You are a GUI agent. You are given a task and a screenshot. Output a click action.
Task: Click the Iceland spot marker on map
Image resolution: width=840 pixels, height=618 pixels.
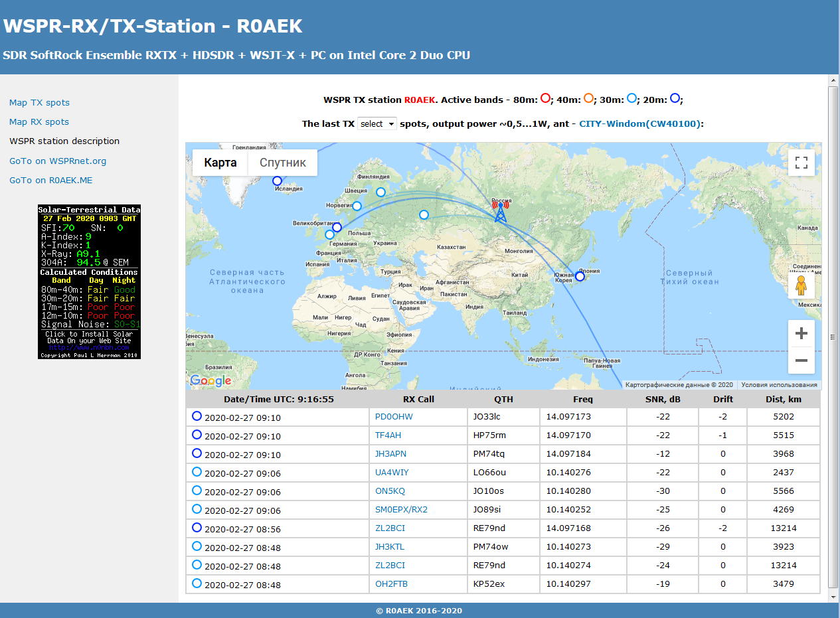(x=277, y=181)
